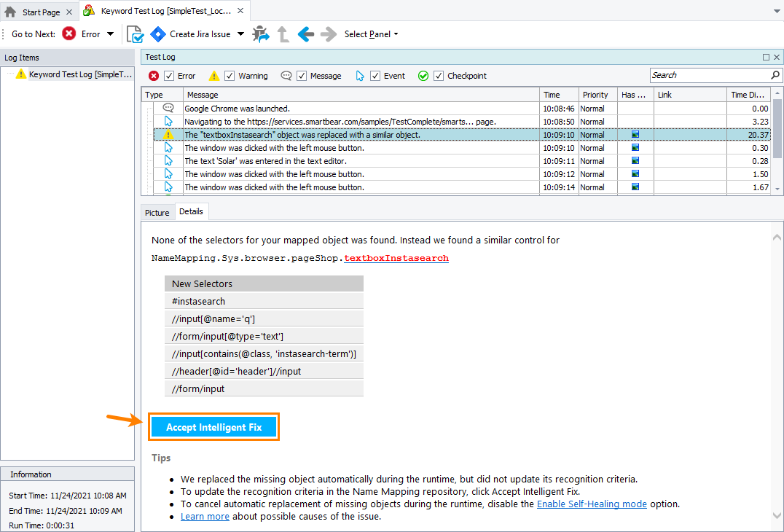
Task: Open the Enable Self-Healing mode link
Action: [591, 504]
